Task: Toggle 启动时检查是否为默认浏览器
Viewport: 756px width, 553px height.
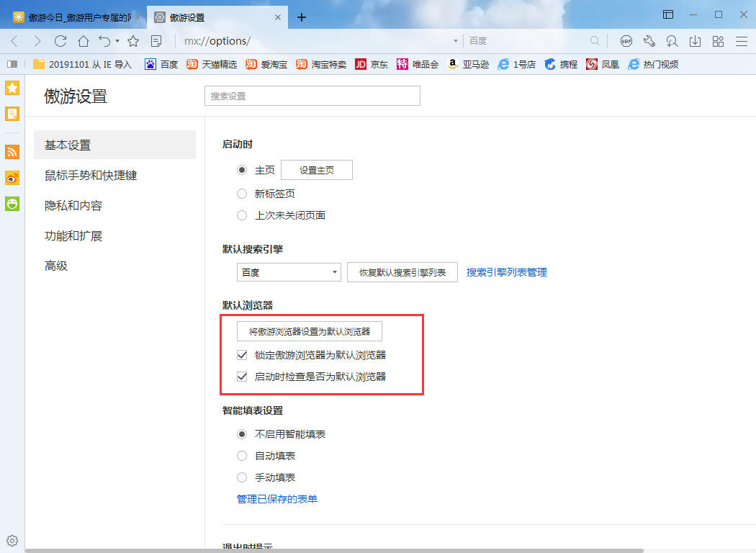Action: click(x=242, y=376)
